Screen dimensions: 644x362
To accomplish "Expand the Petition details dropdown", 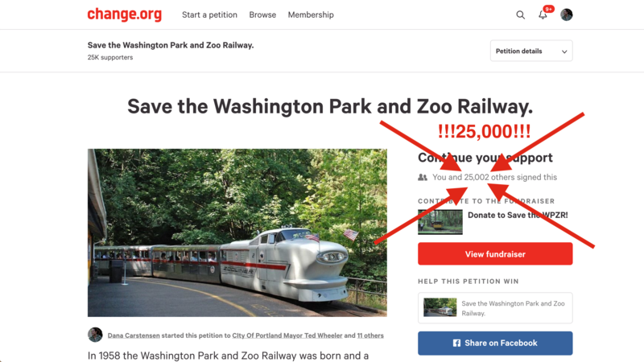I will pyautogui.click(x=531, y=51).
